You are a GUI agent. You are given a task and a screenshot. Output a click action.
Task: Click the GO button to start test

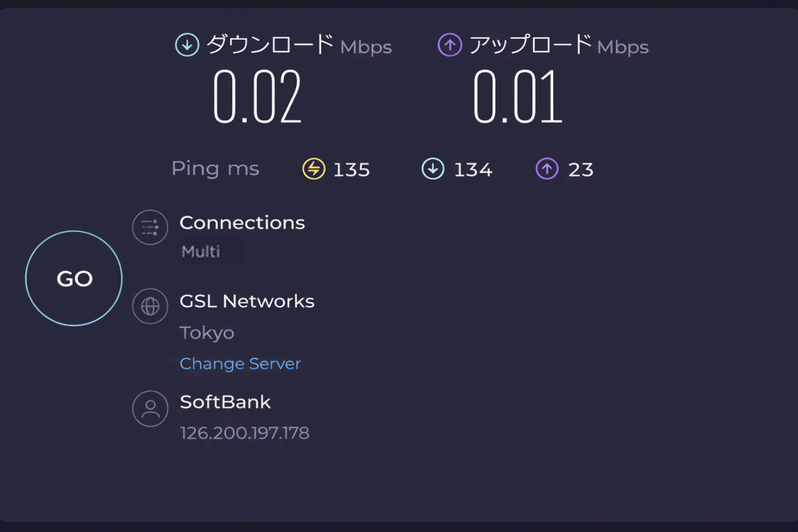click(x=74, y=279)
